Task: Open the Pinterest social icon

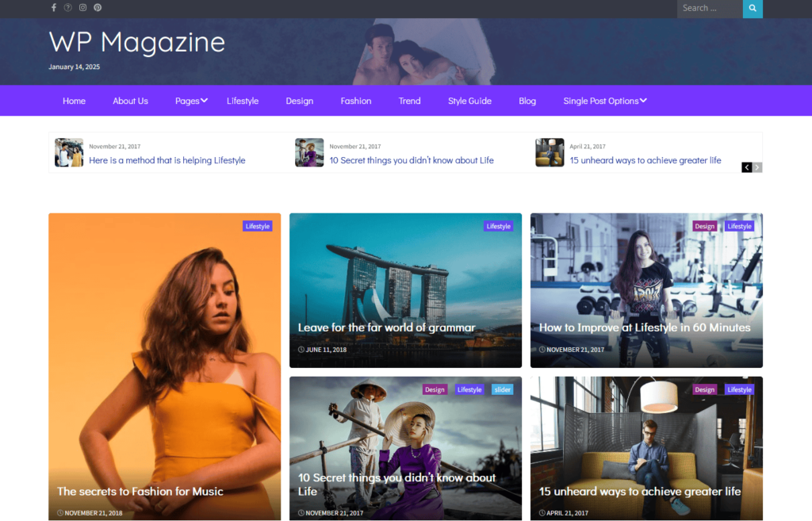Action: point(98,8)
